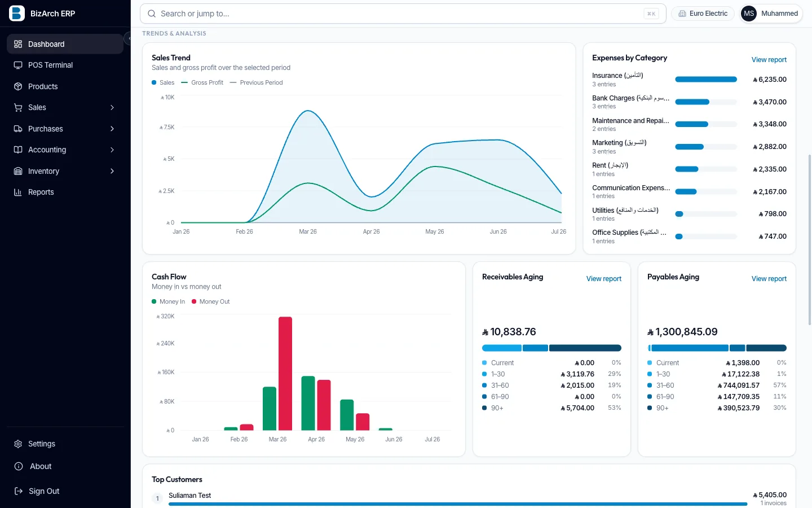The width and height of the screenshot is (812, 508).
Task: Toggle the Money Out legend entry
Action: click(210, 301)
